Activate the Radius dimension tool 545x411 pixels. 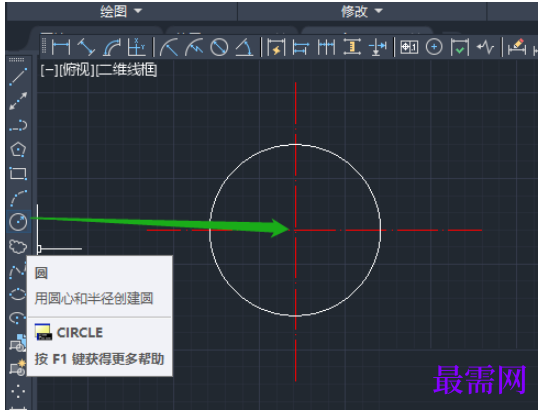169,47
